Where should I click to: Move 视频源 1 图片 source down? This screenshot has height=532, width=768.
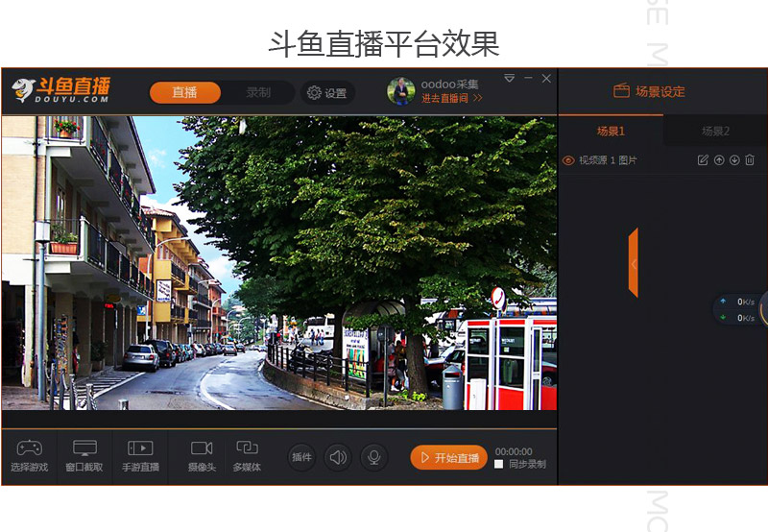coord(734,160)
